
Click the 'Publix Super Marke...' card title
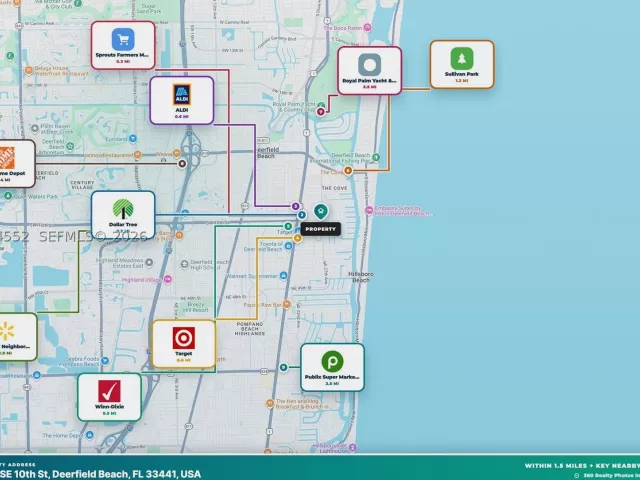332,377
